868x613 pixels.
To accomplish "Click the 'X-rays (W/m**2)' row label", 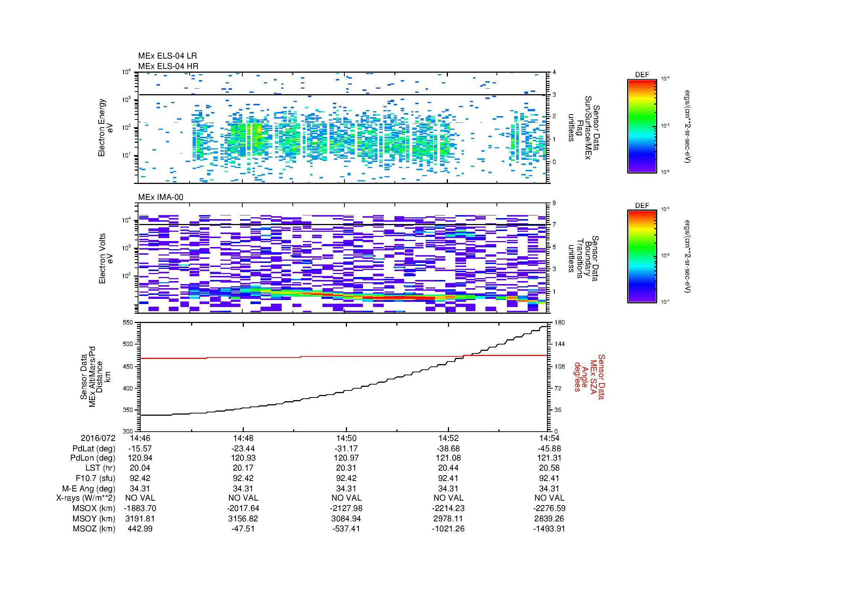I will [86, 498].
